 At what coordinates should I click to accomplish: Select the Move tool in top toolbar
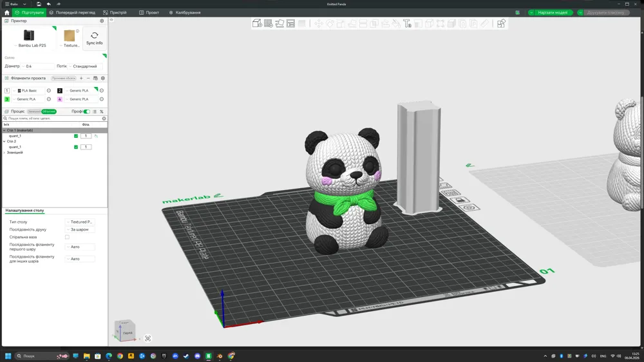click(x=319, y=23)
